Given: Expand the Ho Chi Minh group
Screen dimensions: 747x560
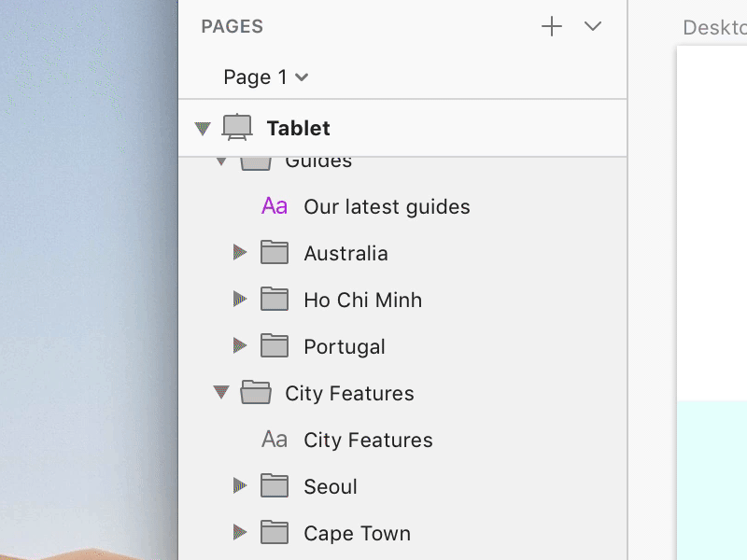Looking at the screenshot, I should pyautogui.click(x=240, y=300).
